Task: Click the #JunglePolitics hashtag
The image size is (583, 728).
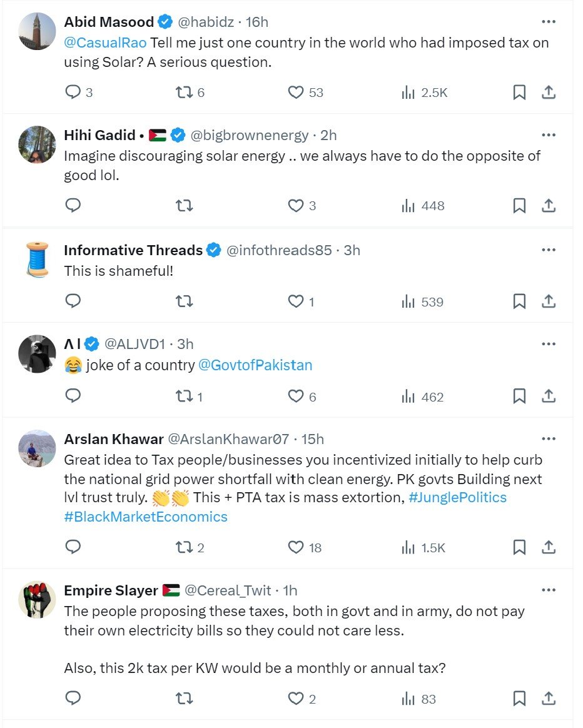Action: click(457, 498)
